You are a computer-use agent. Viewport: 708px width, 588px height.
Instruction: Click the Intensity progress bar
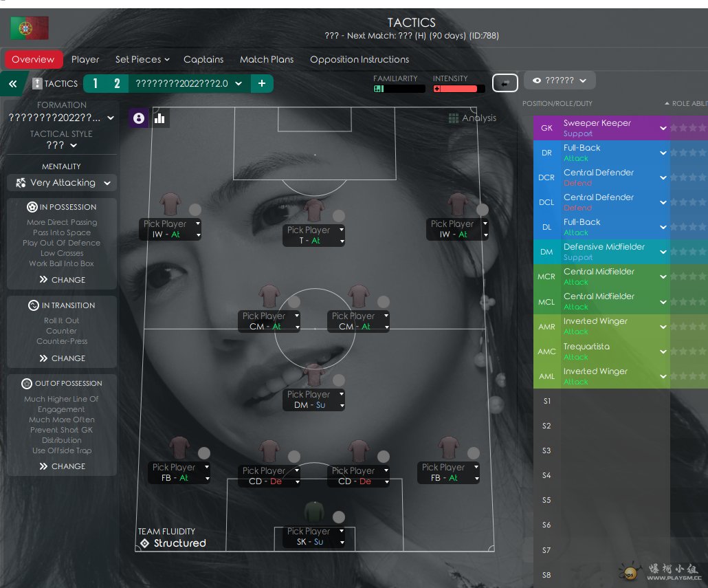(458, 89)
